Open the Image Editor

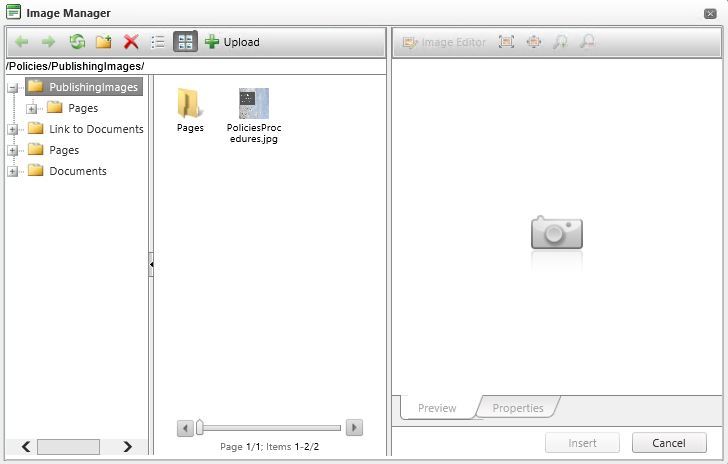pos(444,42)
